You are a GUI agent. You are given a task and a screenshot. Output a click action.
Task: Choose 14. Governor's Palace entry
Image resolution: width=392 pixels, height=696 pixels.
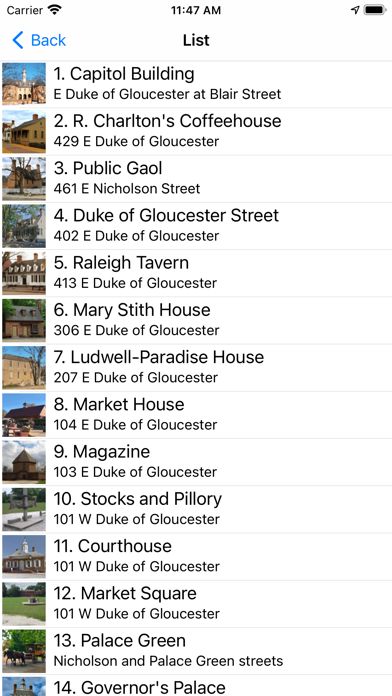(196, 686)
